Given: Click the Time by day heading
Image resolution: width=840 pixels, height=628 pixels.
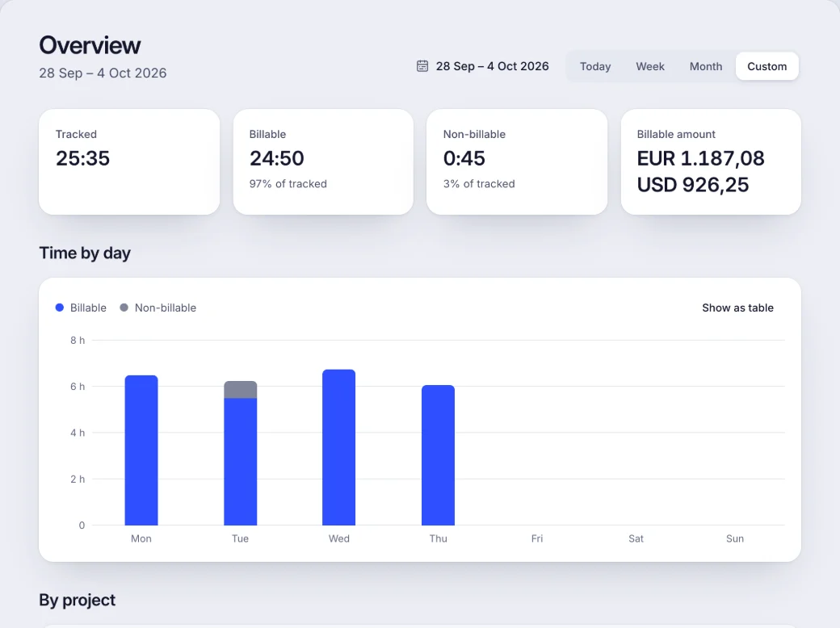Looking at the screenshot, I should (x=85, y=253).
